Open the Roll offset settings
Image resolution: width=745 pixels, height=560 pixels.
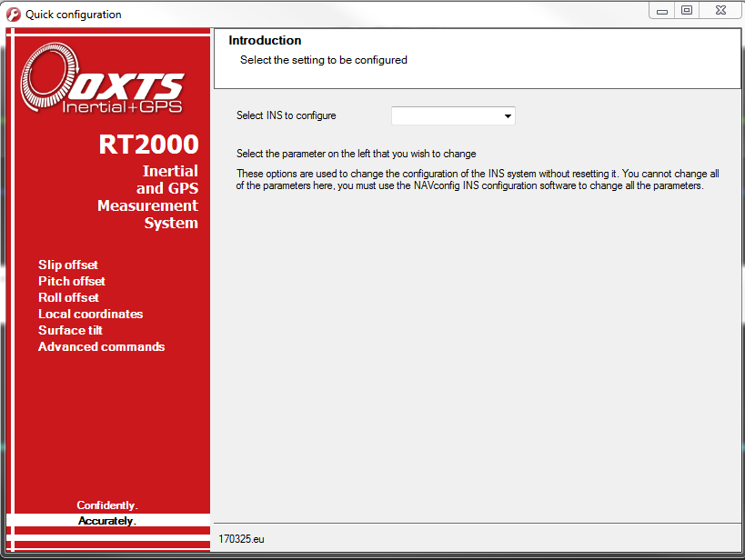68,297
